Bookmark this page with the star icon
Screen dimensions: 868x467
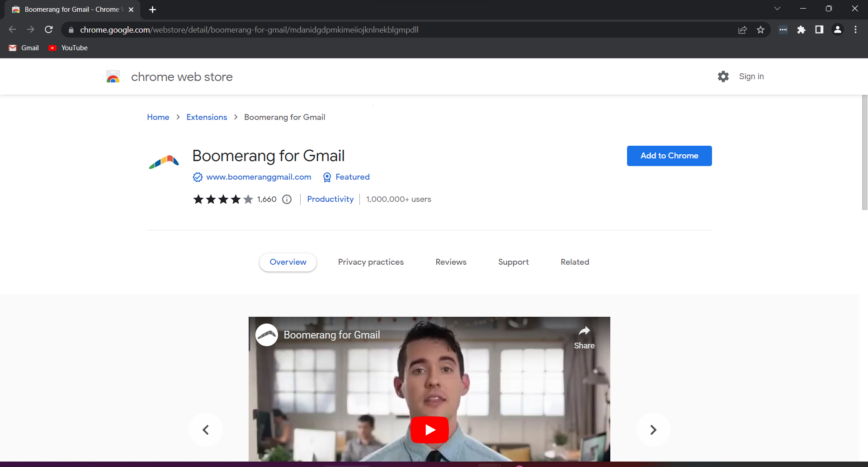click(761, 29)
